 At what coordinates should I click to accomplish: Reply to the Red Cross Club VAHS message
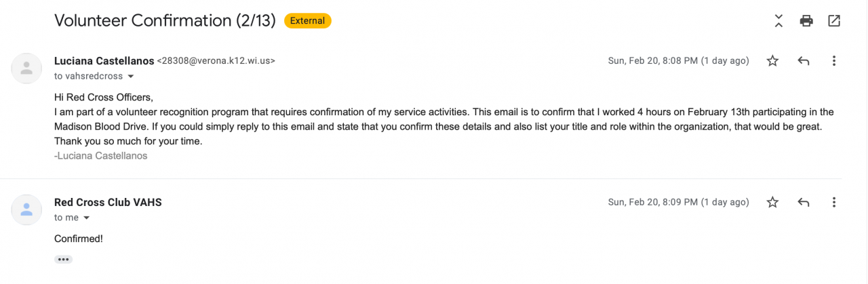[x=804, y=202]
